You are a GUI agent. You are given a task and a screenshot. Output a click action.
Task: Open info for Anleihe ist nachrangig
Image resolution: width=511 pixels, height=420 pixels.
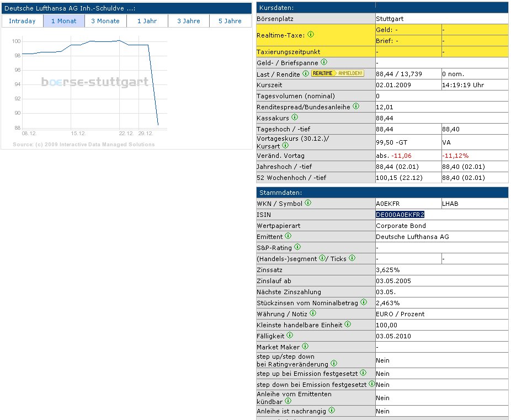tap(332, 410)
